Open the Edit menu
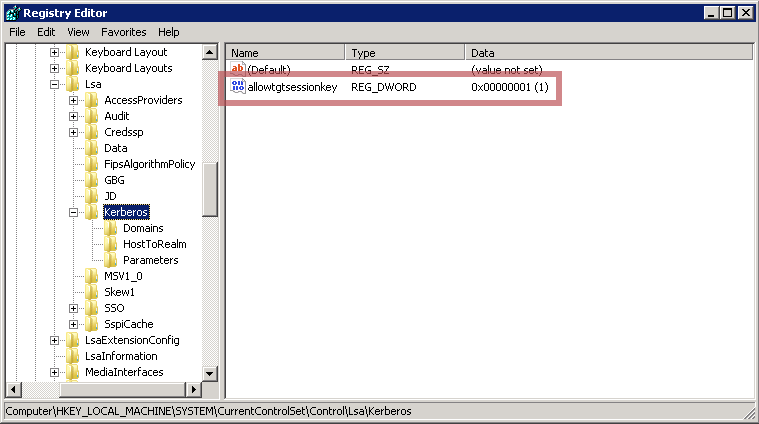Image resolution: width=759 pixels, height=424 pixels. click(46, 32)
